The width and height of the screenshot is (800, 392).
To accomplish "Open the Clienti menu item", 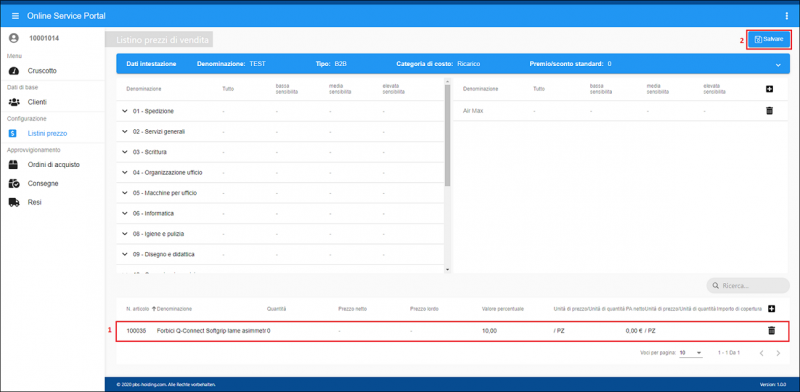I will click(x=37, y=102).
